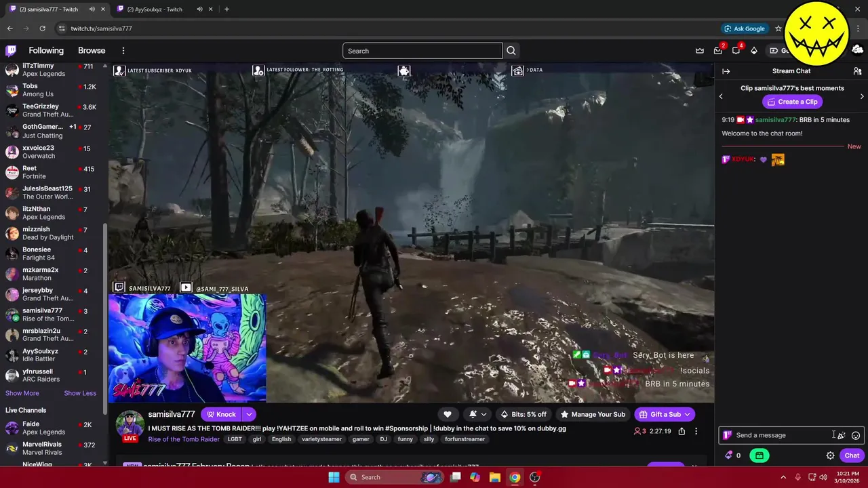Open the chat community users list

857,71
